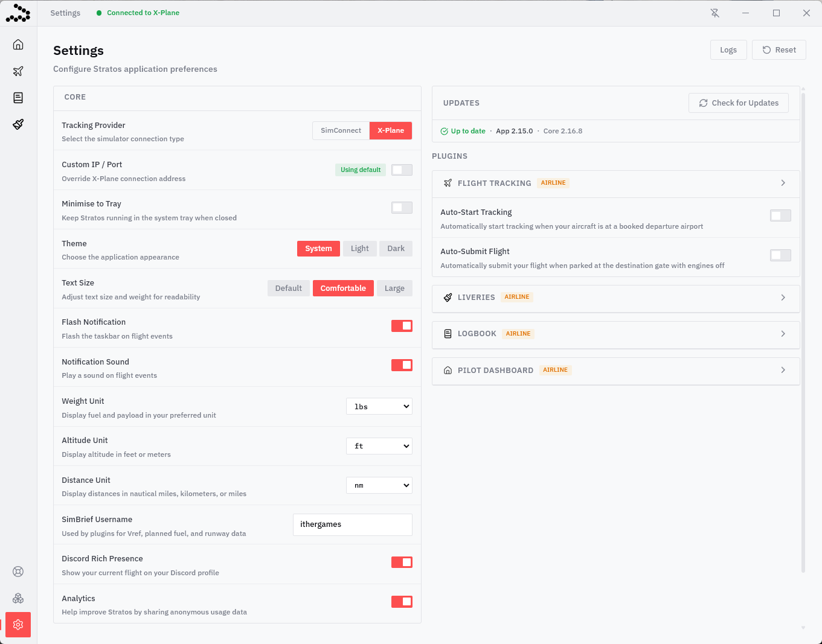Click the Settings breadcrumb in title bar
822x644 pixels.
click(65, 13)
